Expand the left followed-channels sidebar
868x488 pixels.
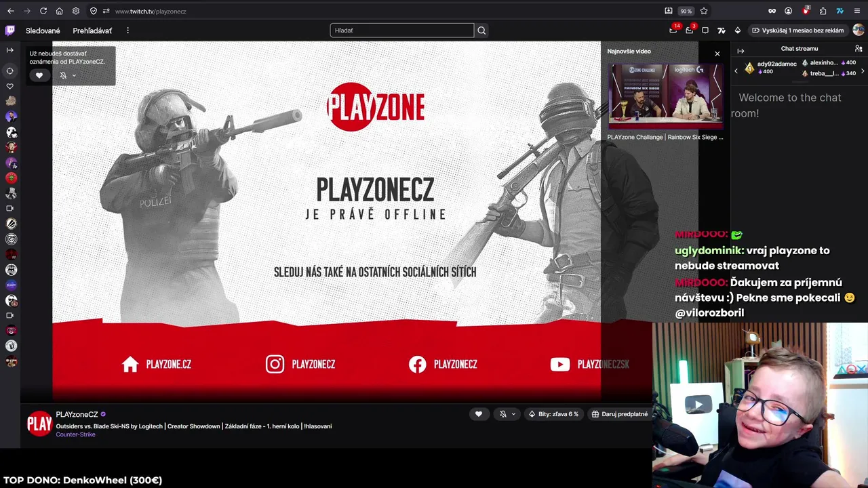[x=10, y=50]
